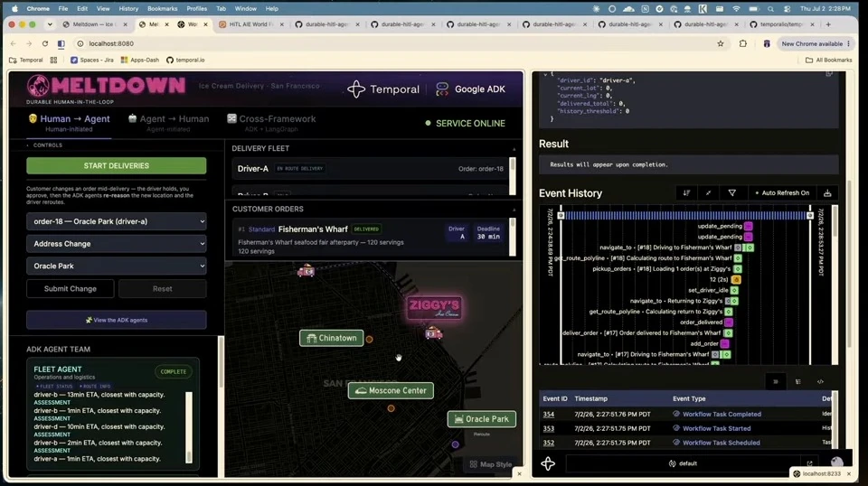The image size is (868, 486).
Task: Collapse the JSON object chevron
Action: (545, 73)
